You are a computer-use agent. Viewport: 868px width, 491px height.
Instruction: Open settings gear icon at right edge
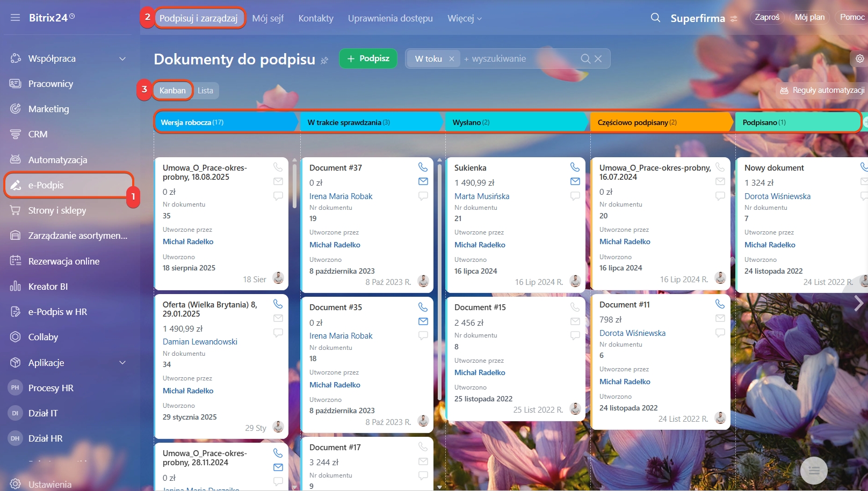pyautogui.click(x=860, y=58)
